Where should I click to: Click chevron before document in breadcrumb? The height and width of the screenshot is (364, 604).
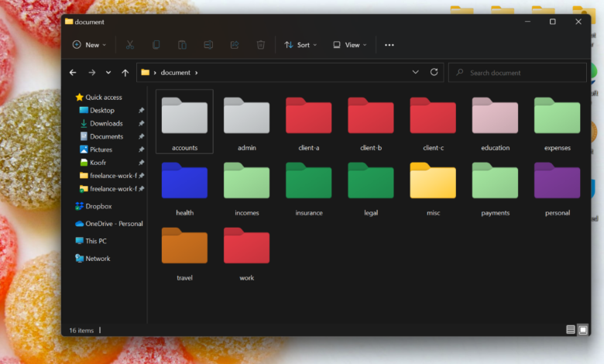point(155,73)
